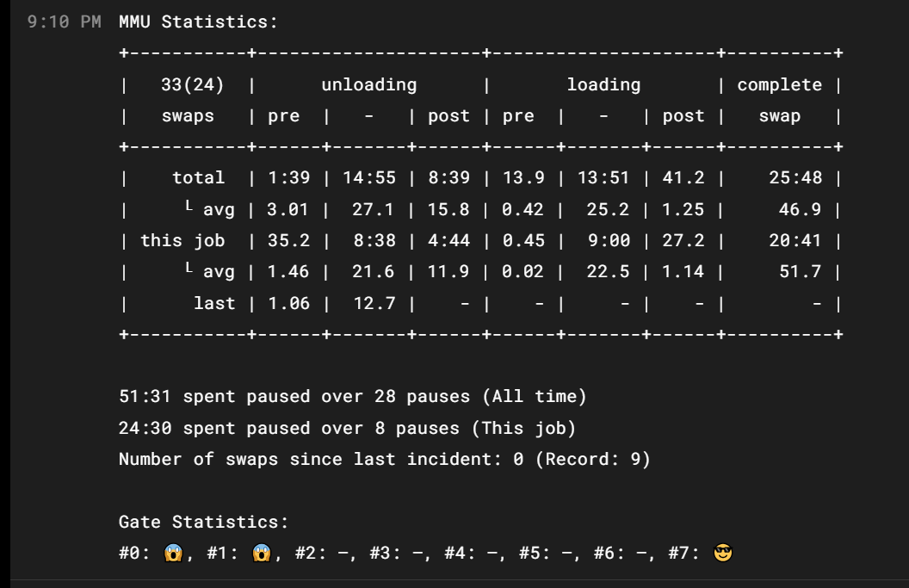Image resolution: width=909 pixels, height=588 pixels.
Task: Click the "33(24)" swaps count
Action: tap(192, 84)
